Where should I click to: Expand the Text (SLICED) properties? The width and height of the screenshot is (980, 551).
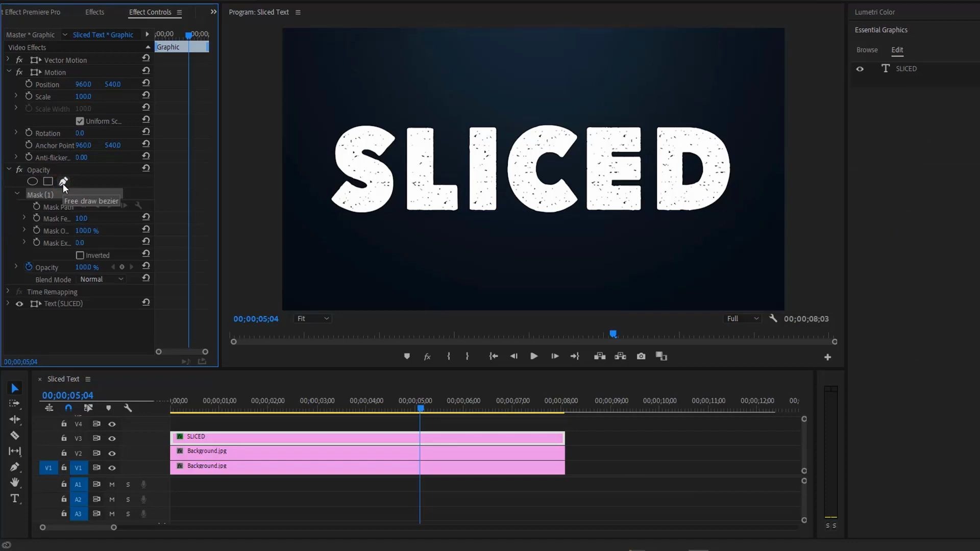[7, 304]
